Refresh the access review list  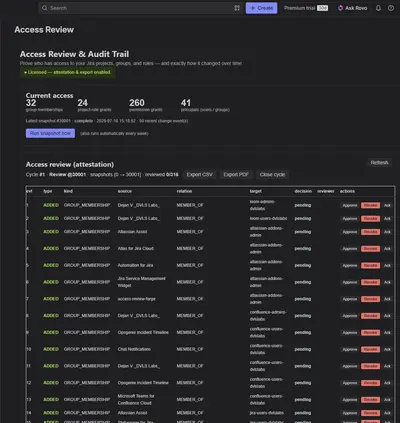[x=379, y=163]
